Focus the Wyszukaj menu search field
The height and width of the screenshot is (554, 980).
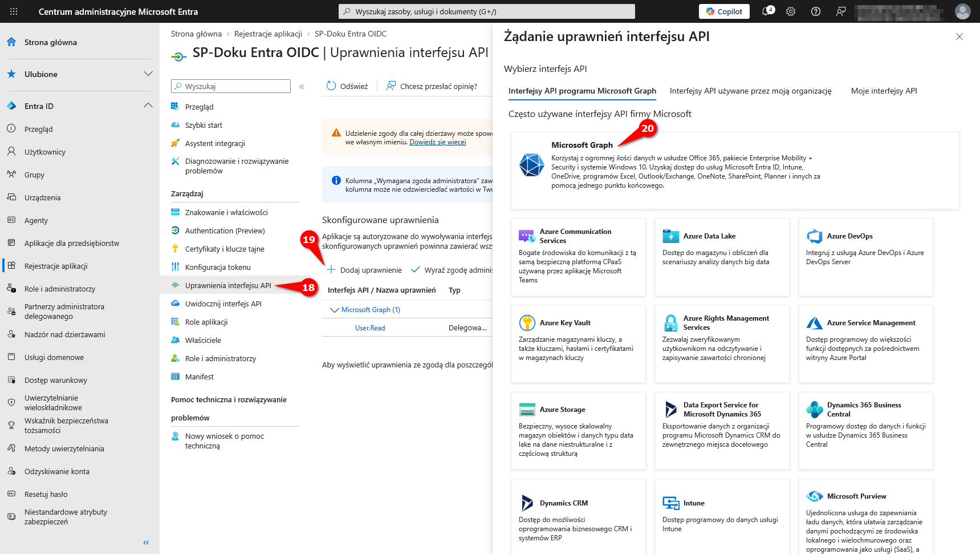tap(231, 86)
